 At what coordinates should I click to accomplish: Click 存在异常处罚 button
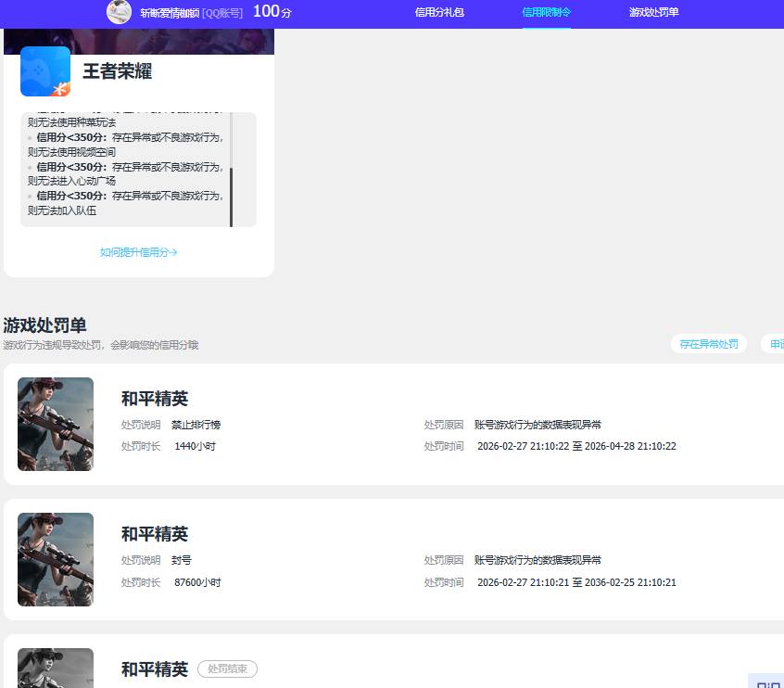pyautogui.click(x=709, y=344)
